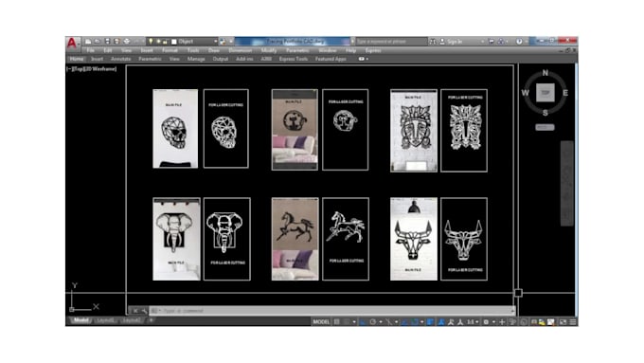
Task: Open the Dimension menu
Action: tap(241, 50)
